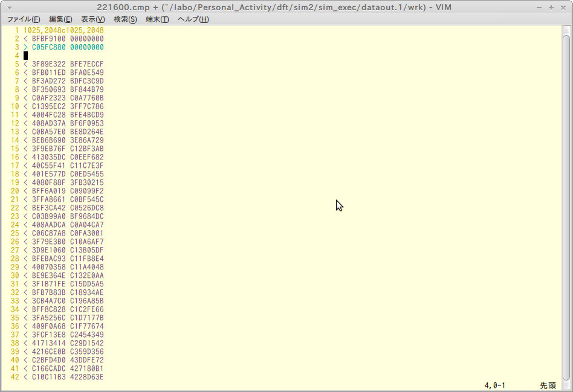This screenshot has height=392, width=573.
Task: Click value BF3AD272 on line 7
Action: click(49, 81)
